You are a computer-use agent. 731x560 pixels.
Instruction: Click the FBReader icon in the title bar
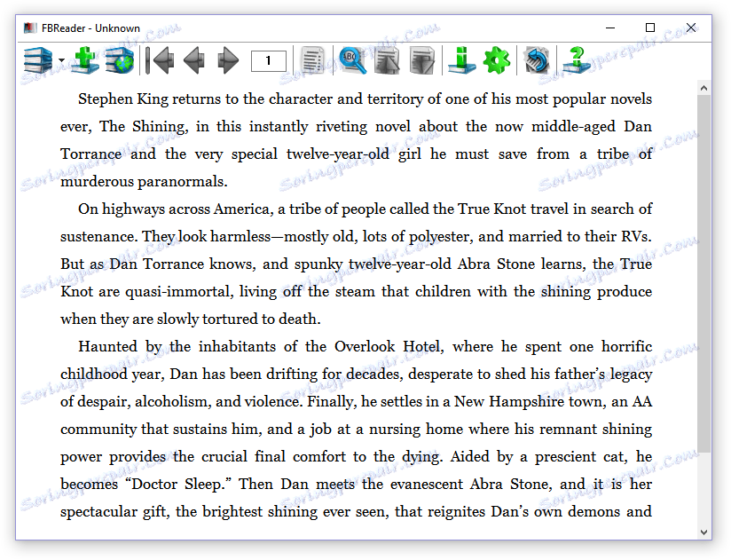(30, 28)
